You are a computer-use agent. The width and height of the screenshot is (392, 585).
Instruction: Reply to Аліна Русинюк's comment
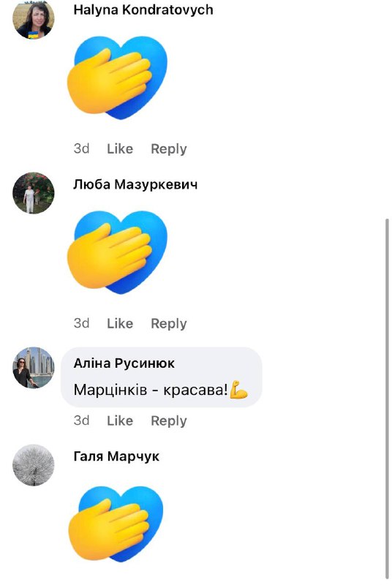(169, 420)
